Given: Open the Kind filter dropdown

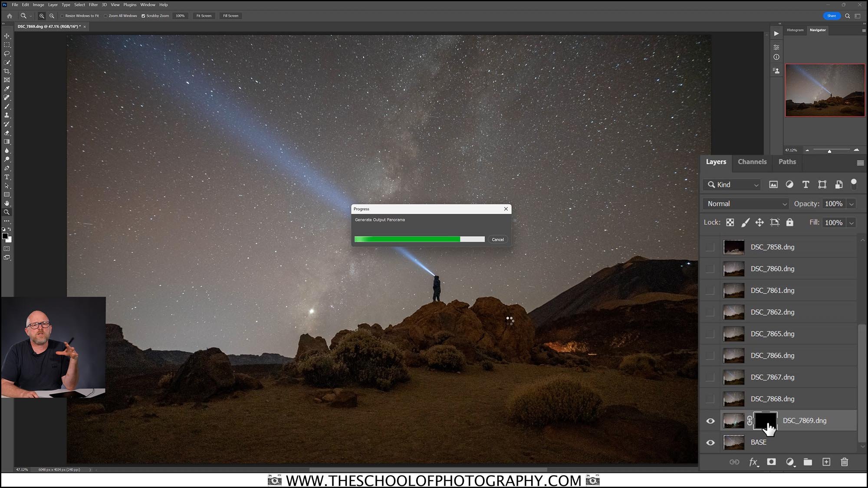Looking at the screenshot, I should [x=732, y=185].
